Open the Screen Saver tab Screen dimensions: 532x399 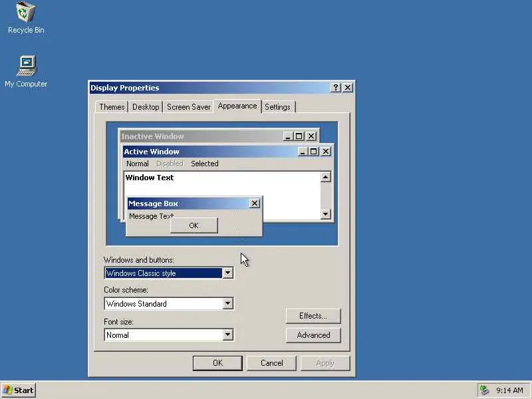tap(189, 107)
